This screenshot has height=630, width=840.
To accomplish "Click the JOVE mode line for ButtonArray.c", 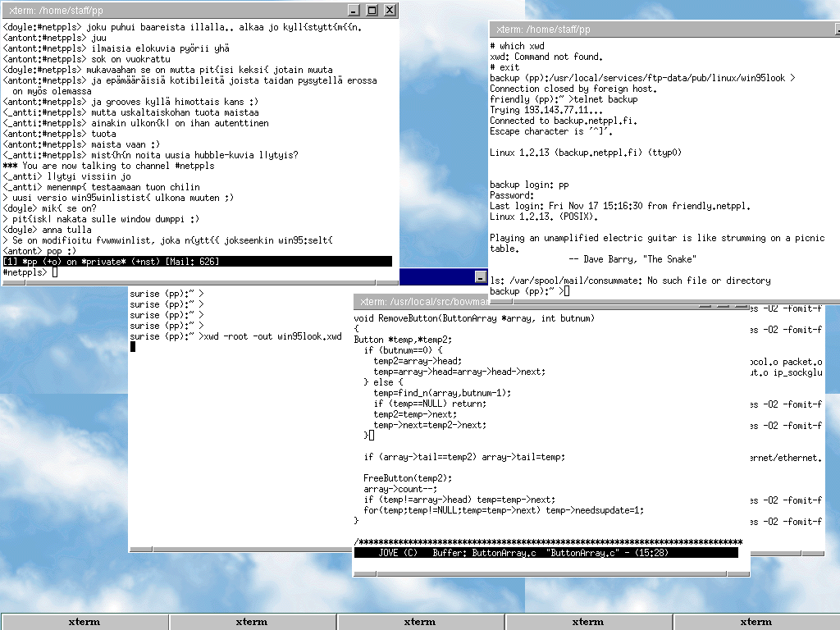I will click(x=546, y=553).
